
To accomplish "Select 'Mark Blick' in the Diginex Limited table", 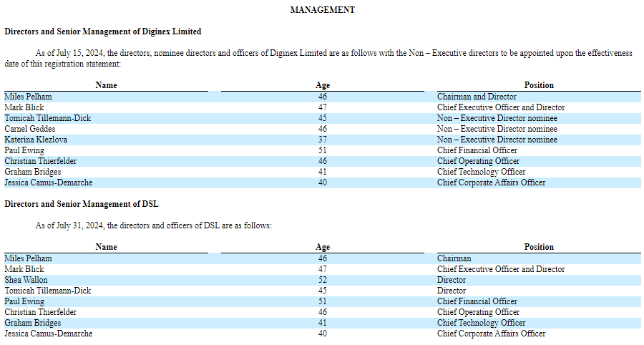I will click(x=24, y=107).
